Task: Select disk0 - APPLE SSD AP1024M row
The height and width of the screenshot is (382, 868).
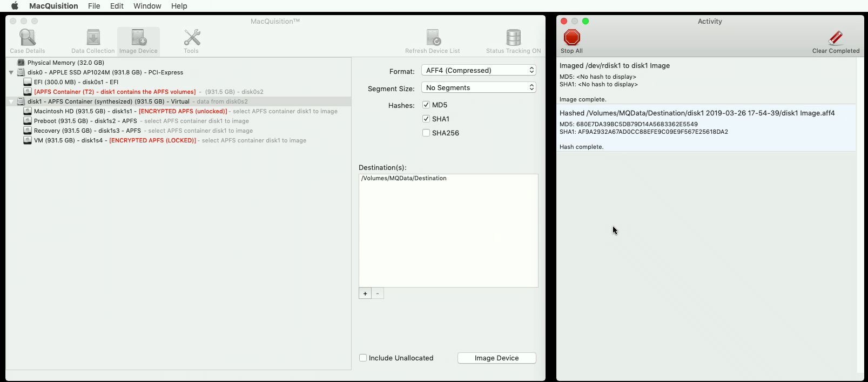Action: [x=178, y=72]
